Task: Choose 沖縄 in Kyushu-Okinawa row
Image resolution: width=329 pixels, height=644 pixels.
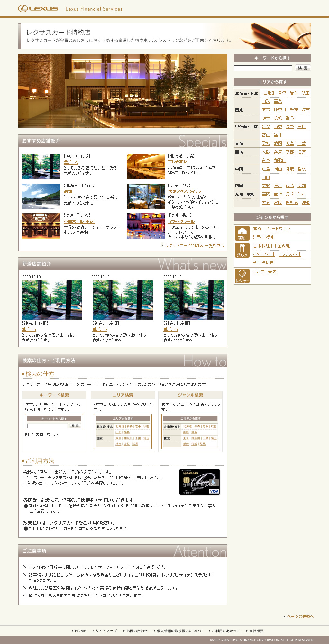Action: pyautogui.click(x=306, y=203)
